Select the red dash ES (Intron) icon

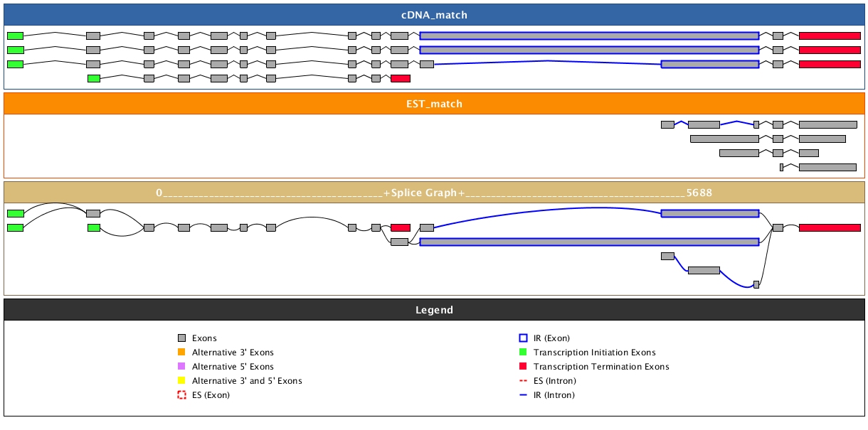coord(523,381)
